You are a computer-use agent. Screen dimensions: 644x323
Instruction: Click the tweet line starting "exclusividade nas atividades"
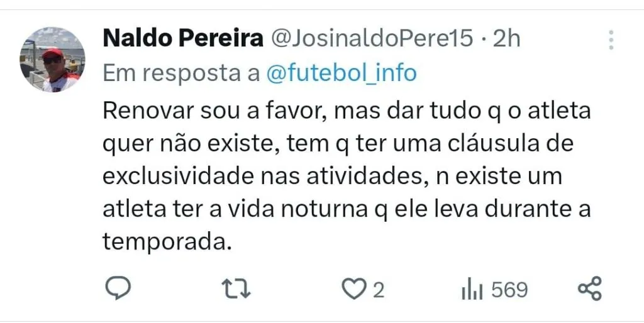(x=331, y=177)
